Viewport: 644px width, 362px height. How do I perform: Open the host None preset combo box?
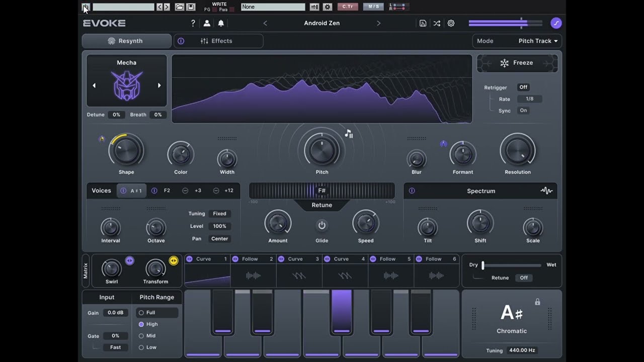[273, 7]
